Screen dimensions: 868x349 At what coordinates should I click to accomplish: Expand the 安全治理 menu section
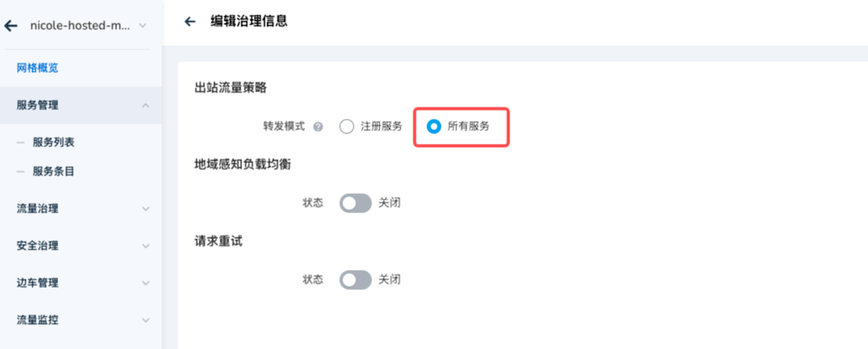click(145, 246)
